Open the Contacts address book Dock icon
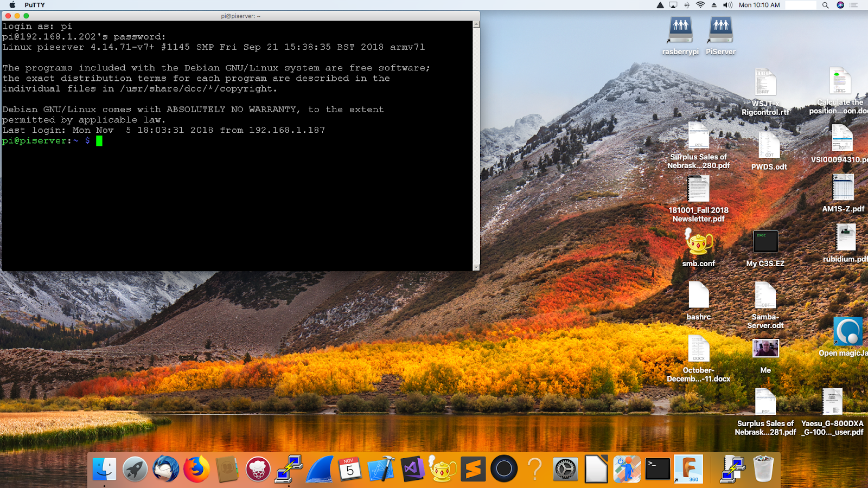Screen dimensions: 868x488 pyautogui.click(x=227, y=469)
